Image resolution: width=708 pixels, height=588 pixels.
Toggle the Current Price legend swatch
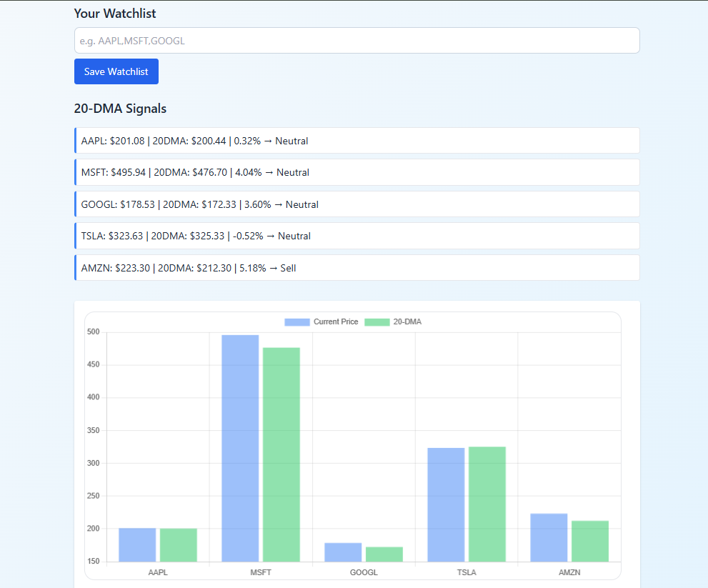tap(297, 322)
